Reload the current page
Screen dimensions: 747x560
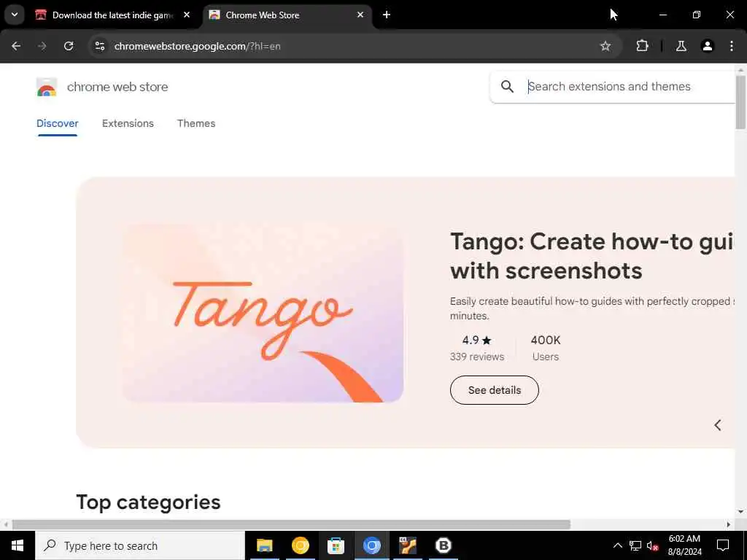(x=69, y=46)
